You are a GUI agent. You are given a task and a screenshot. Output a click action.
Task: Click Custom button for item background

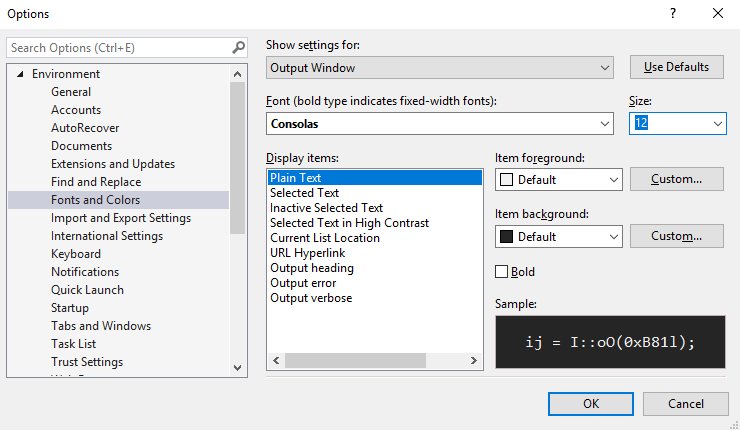click(676, 236)
